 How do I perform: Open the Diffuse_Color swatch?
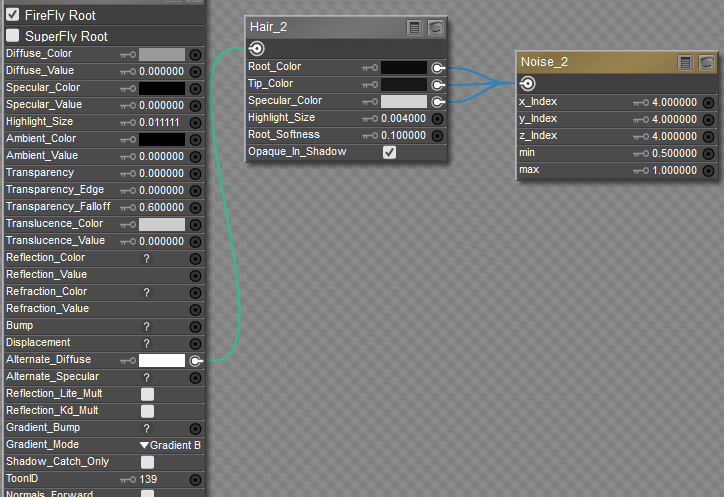(161, 54)
